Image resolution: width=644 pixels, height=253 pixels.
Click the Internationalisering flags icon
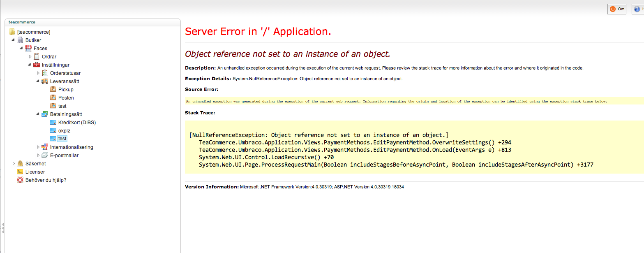click(45, 147)
